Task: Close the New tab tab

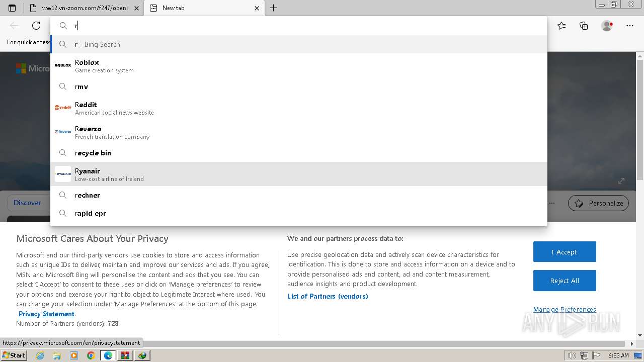Action: [x=257, y=8]
